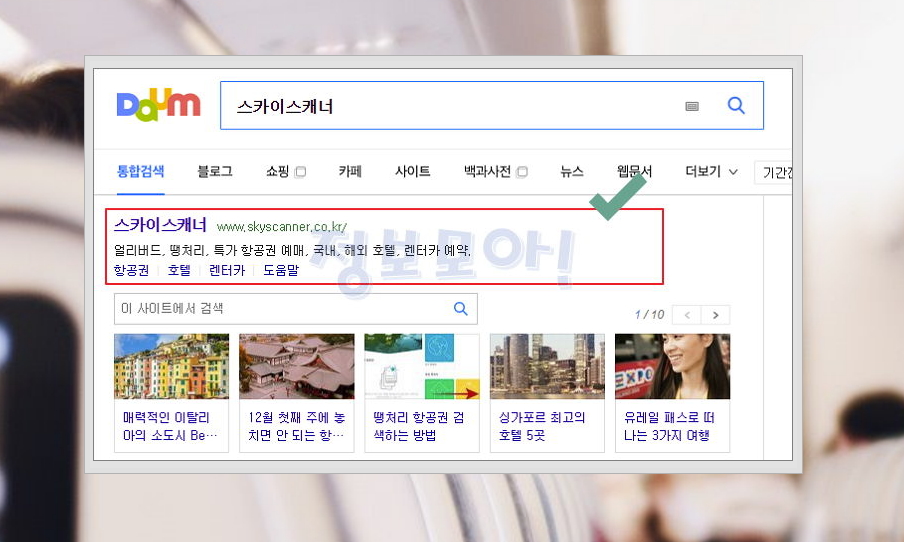
Task: Click the www.skyscanner.co.kr URL link
Action: click(282, 227)
